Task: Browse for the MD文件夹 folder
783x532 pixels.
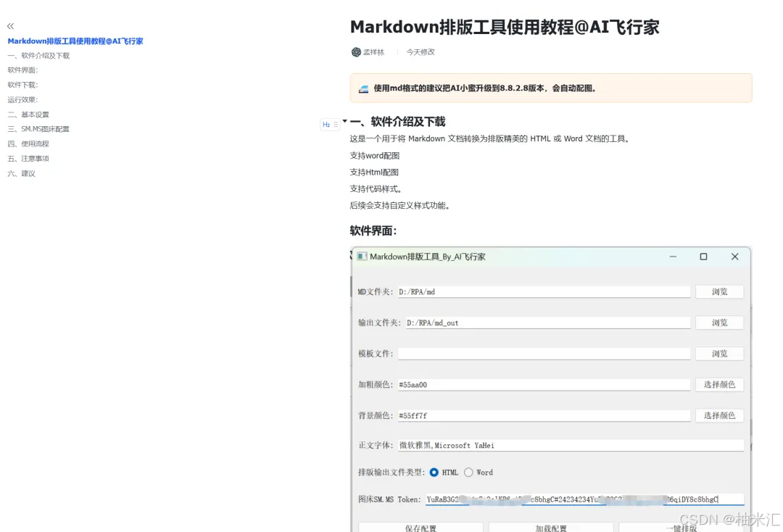Action: pyautogui.click(x=719, y=292)
